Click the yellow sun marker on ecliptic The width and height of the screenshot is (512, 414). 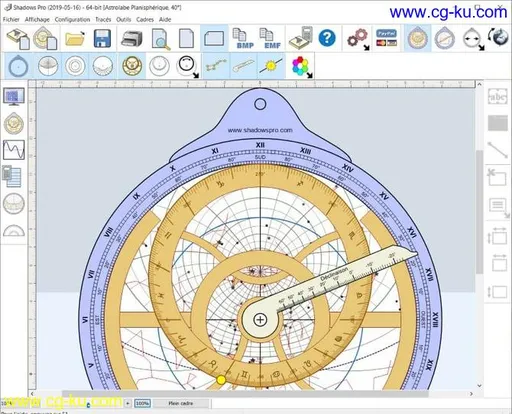[x=221, y=380]
